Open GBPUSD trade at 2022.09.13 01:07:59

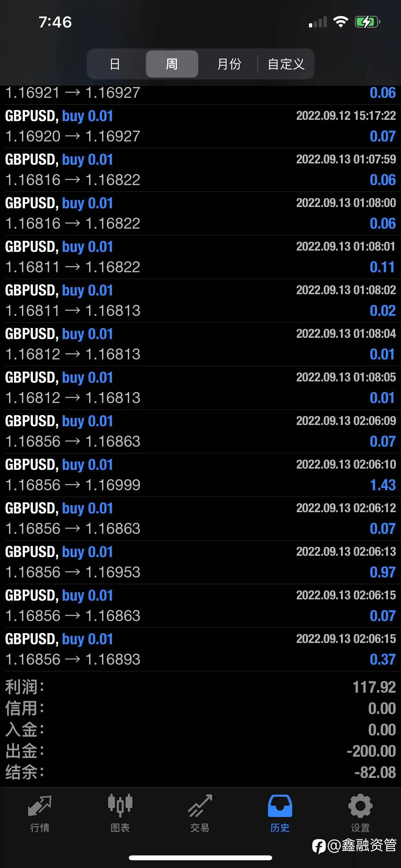point(200,170)
